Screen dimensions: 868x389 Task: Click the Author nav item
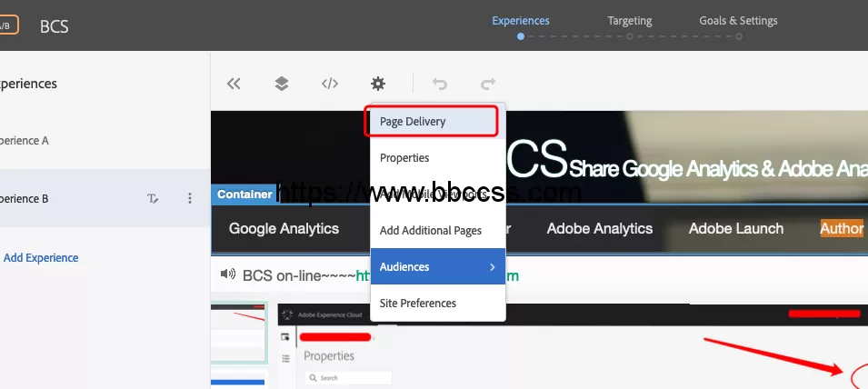tap(842, 228)
